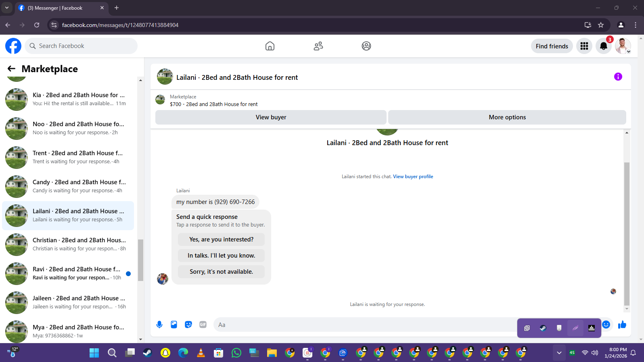Open the View buyer profile link
644x362 pixels.
pyautogui.click(x=413, y=177)
